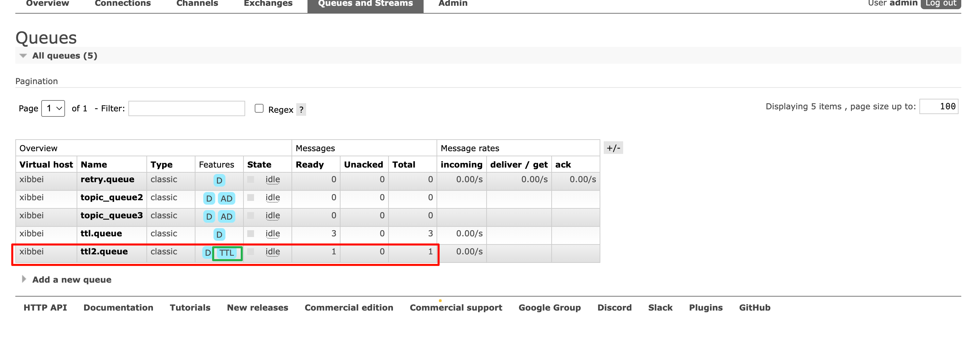Sort by Total column header

[x=404, y=165]
